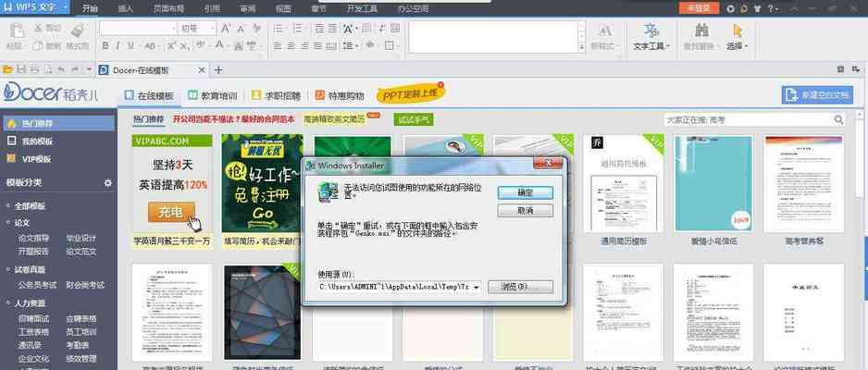Open the font name combo box
Image resolution: width=868 pixels, height=370 pixels.
(x=139, y=29)
